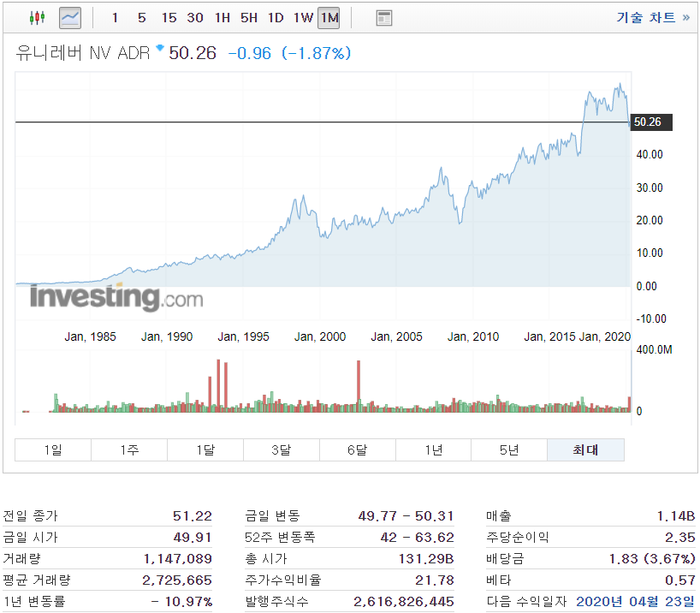Click the 금일 변동 range 49.77 - 50.31

[406, 516]
